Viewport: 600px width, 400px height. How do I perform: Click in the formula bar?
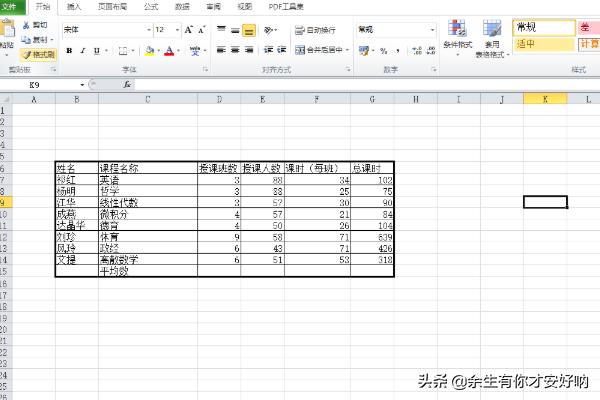(x=367, y=85)
